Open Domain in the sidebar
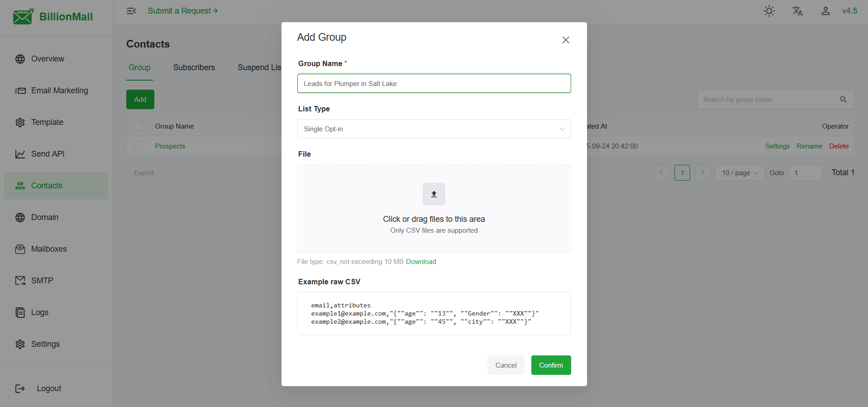868x407 pixels. click(x=56, y=217)
